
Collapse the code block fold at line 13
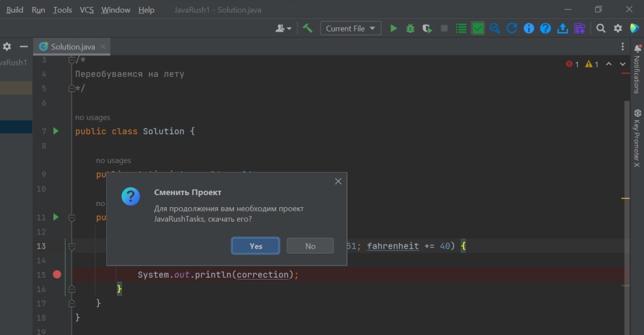coord(72,246)
